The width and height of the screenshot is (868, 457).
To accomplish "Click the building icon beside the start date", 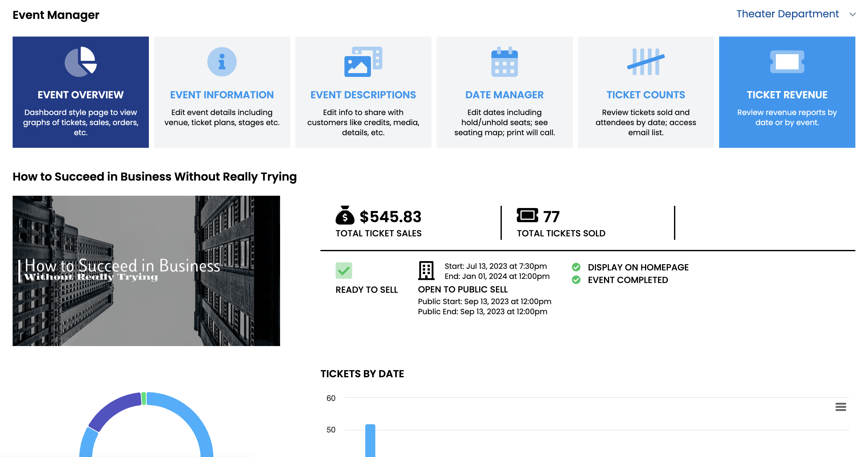I will 426,270.
